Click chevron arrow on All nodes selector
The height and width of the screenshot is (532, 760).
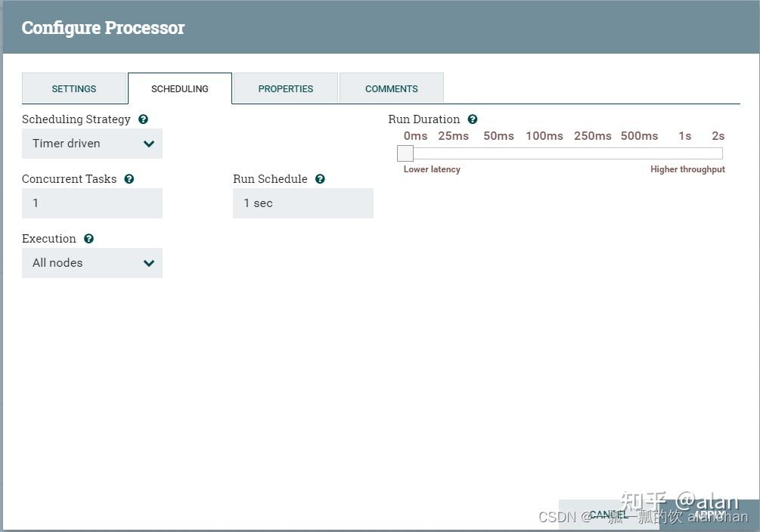(x=149, y=263)
